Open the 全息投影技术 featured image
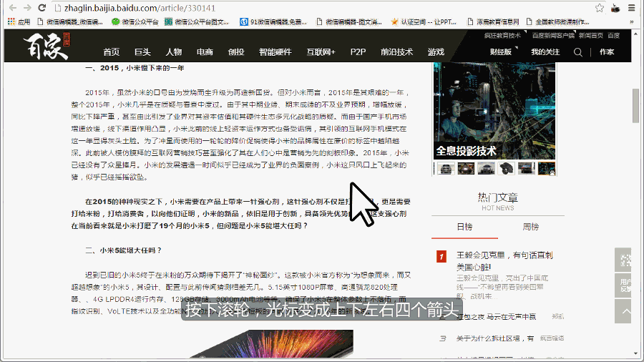Image resolution: width=644 pixels, height=362 pixels. (494, 111)
